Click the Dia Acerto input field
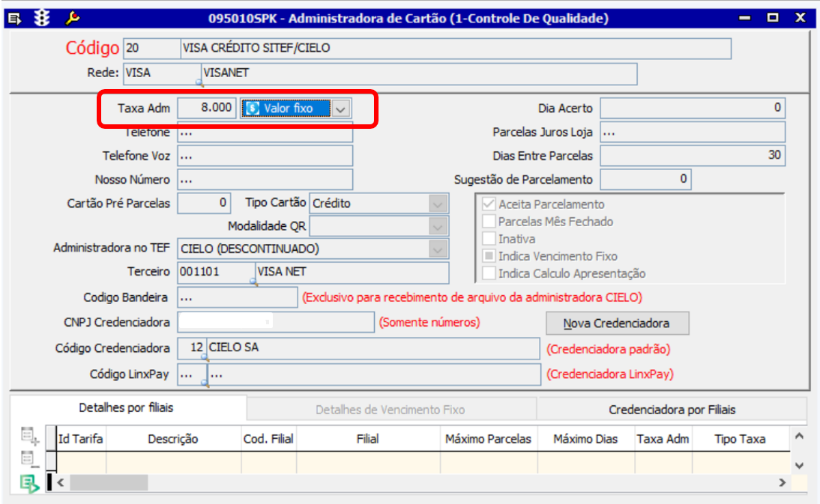This screenshot has height=504, width=820. pos(693,108)
